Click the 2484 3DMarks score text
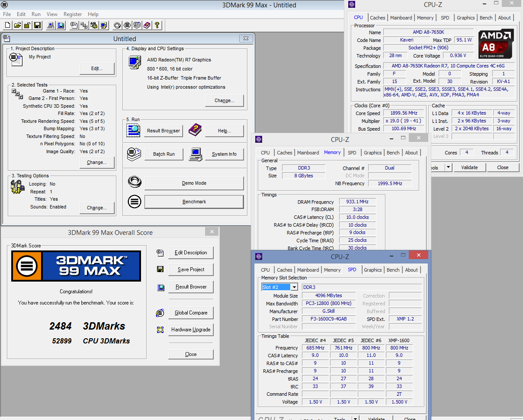This screenshot has width=523, height=420. (87, 326)
